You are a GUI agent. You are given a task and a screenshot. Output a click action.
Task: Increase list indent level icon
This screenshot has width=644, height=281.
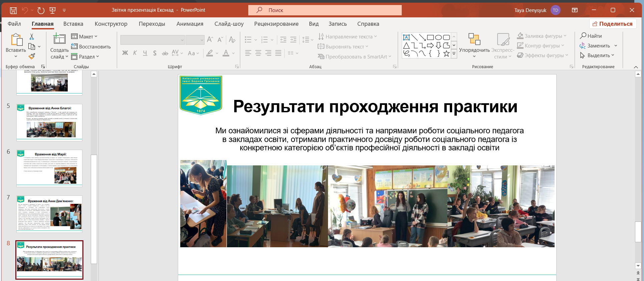coord(293,40)
